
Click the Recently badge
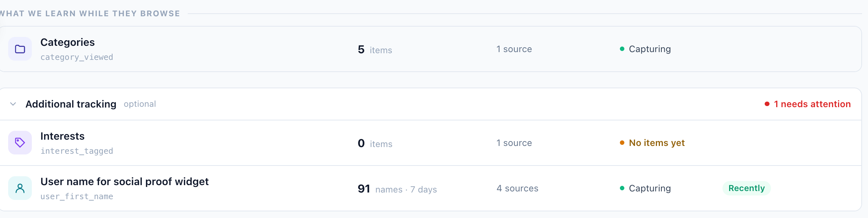coord(747,188)
